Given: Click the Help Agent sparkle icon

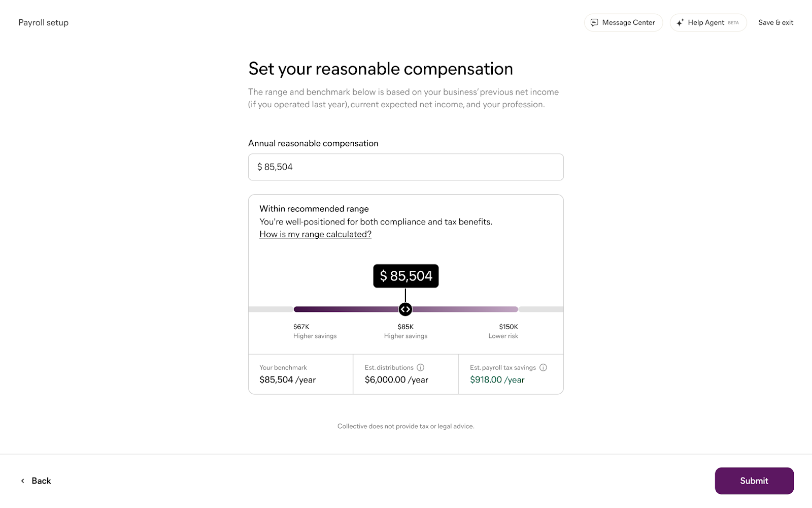Looking at the screenshot, I should (680, 23).
